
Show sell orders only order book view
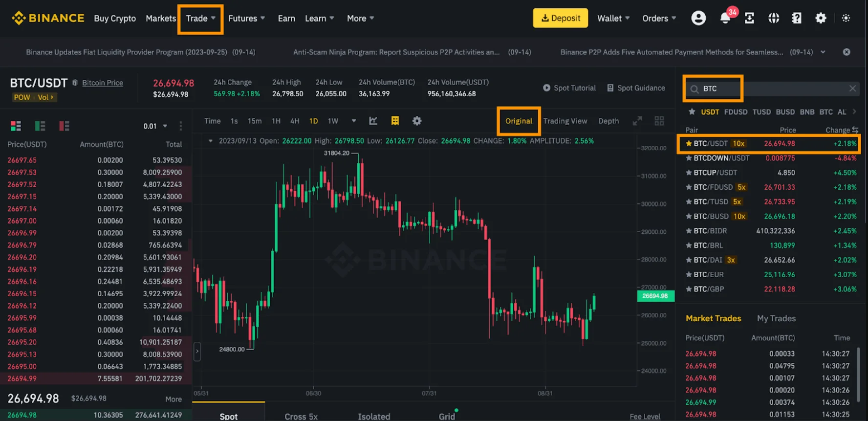coord(65,126)
